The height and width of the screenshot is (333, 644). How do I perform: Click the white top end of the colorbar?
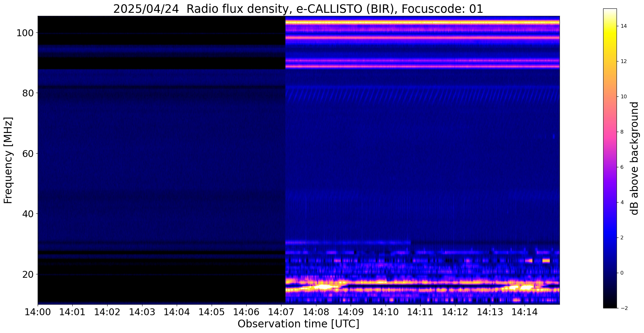click(x=610, y=11)
